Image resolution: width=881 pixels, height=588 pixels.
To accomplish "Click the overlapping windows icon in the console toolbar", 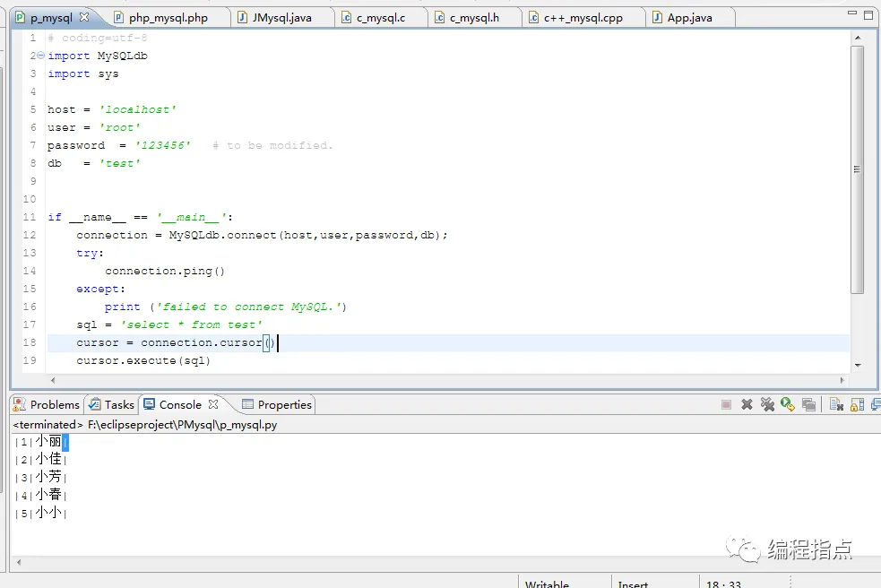I will pos(808,405).
